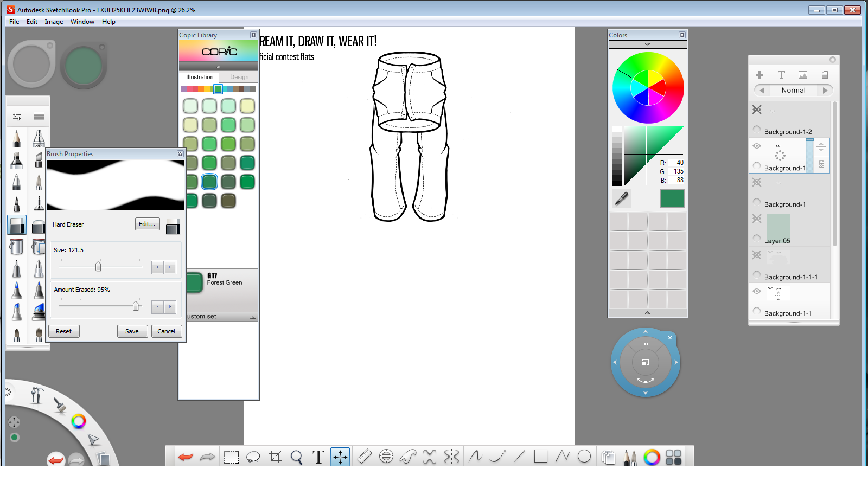Add a text layer in Layer Editor

[781, 75]
